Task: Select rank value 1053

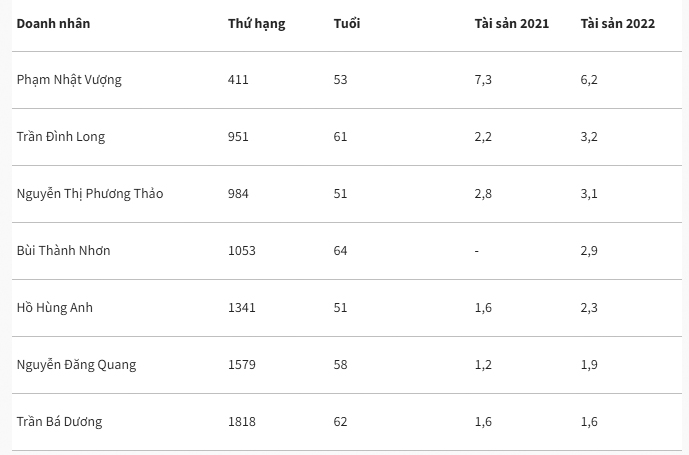Action: coord(241,251)
